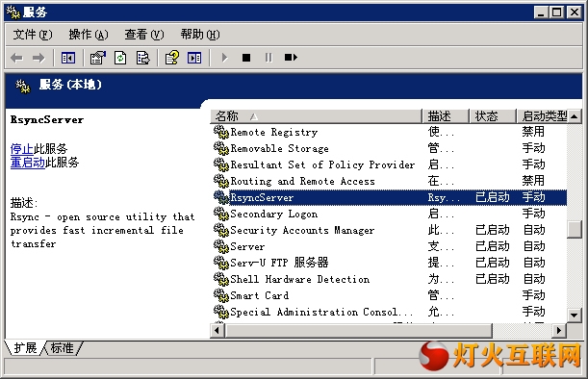Select Resultant Set of Policy Provider name
Viewport: 588px width, 379px height.
tap(322, 164)
